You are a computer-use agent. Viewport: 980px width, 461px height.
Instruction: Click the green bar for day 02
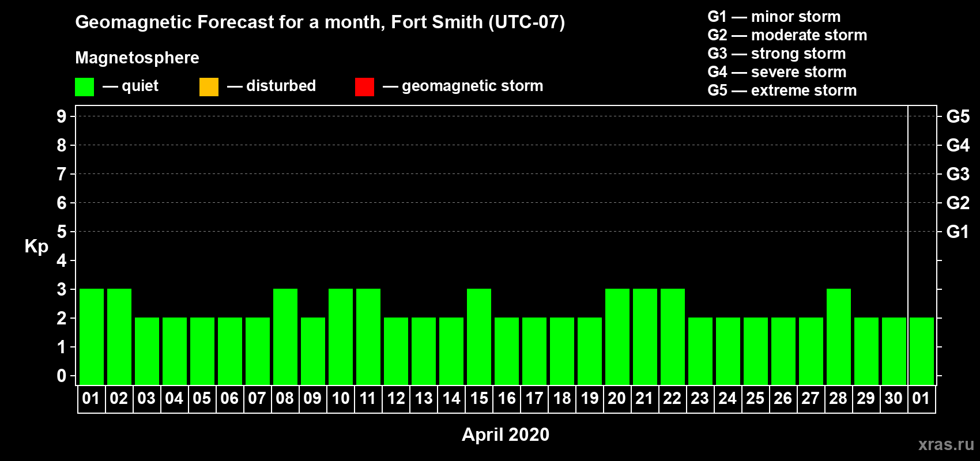pos(119,337)
